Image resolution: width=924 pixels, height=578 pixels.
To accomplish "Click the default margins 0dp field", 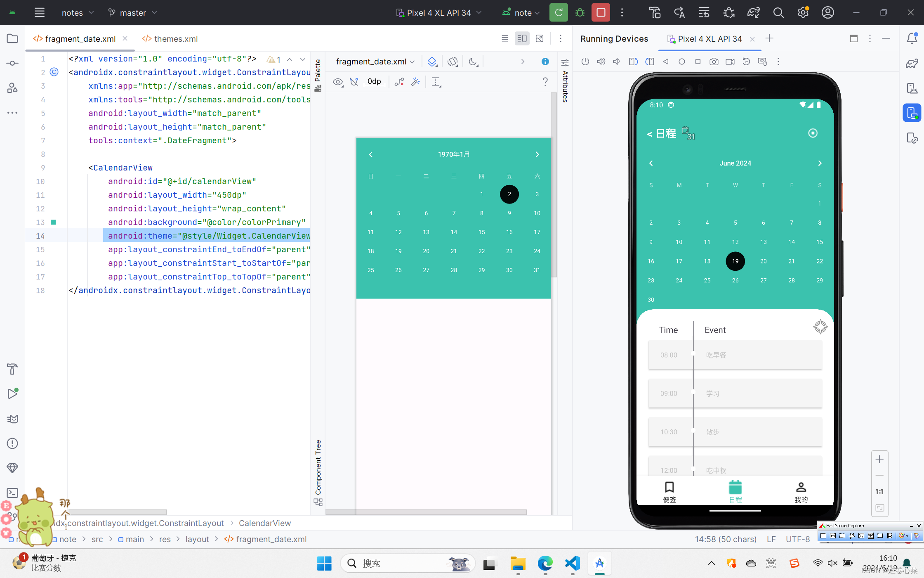I will coord(374,82).
